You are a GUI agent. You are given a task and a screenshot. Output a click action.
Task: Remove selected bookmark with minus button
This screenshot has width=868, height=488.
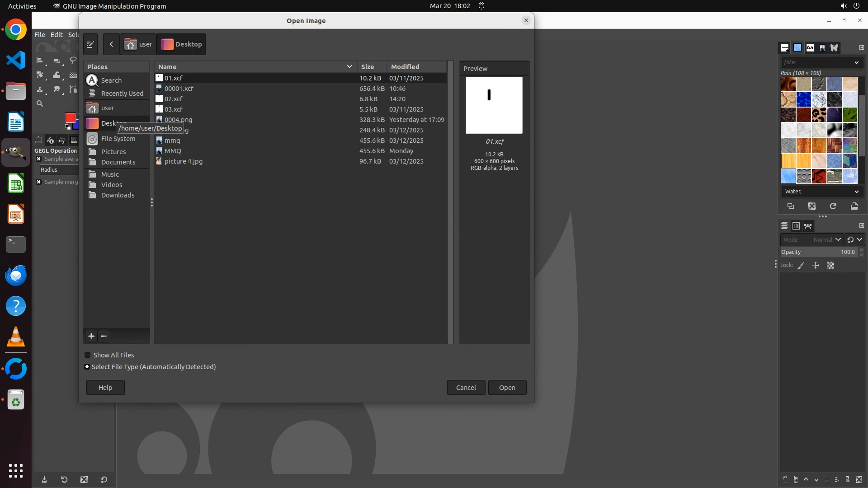coord(104,336)
